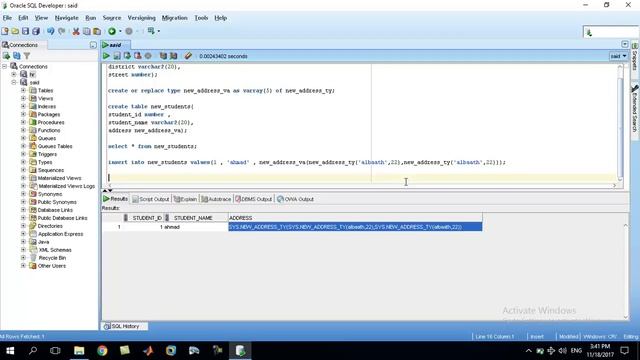Select Triggers in connections tree
The height and width of the screenshot is (360, 640).
pyautogui.click(x=47, y=154)
